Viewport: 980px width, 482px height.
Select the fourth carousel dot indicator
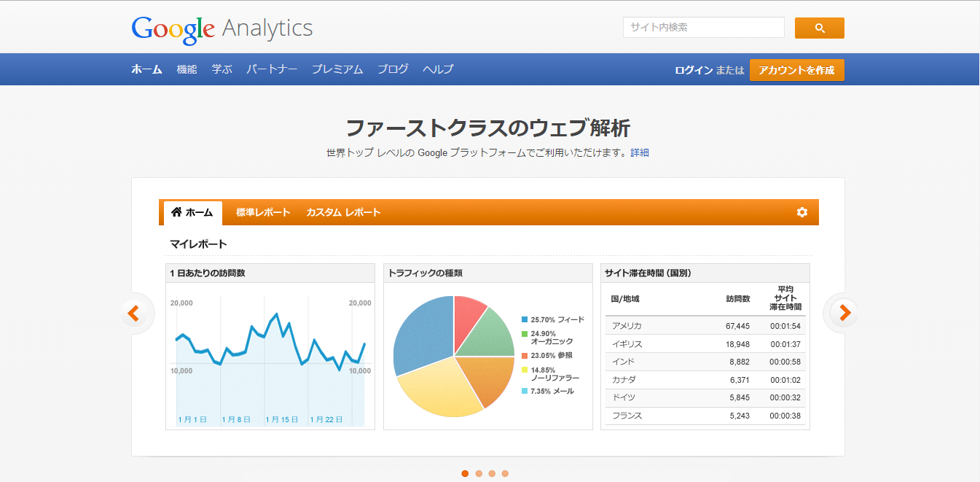pos(505,473)
